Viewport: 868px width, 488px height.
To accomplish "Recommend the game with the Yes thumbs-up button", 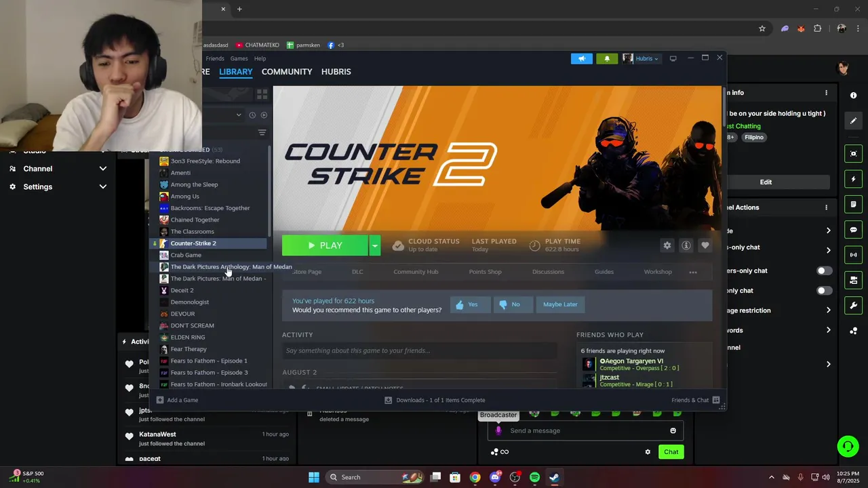I will pyautogui.click(x=471, y=304).
